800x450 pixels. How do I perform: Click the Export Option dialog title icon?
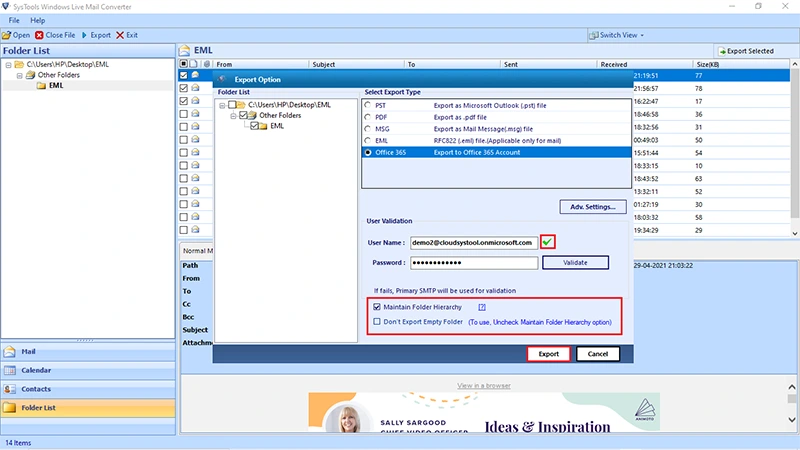222,79
